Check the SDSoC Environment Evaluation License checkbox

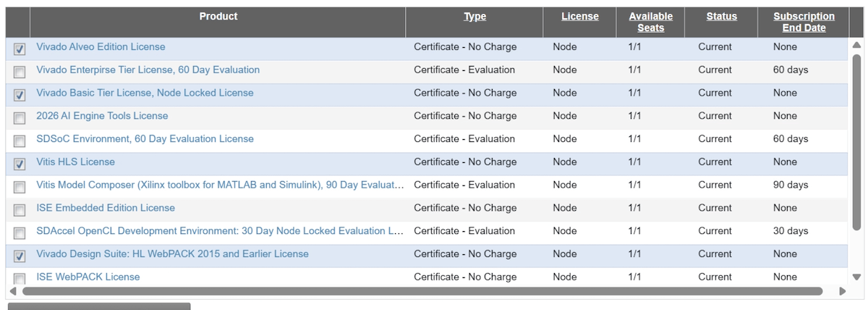coord(20,141)
